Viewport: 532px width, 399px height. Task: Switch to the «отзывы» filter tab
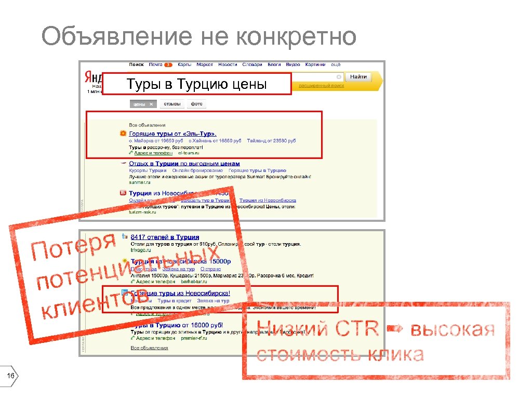(x=172, y=104)
